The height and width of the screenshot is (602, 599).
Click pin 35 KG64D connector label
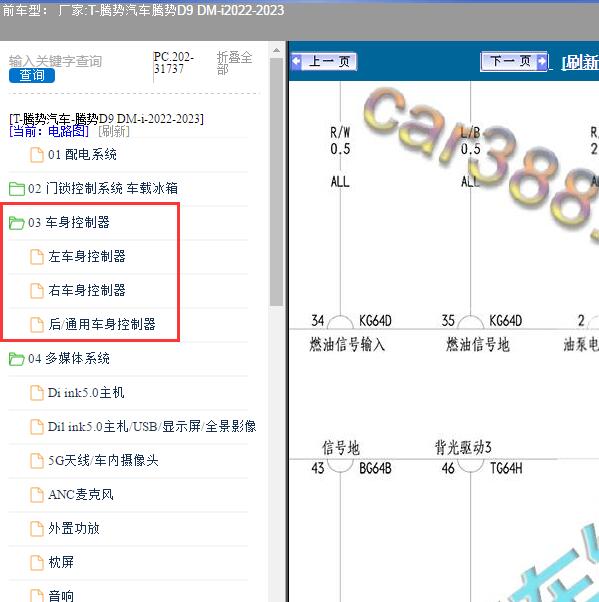coord(506,321)
